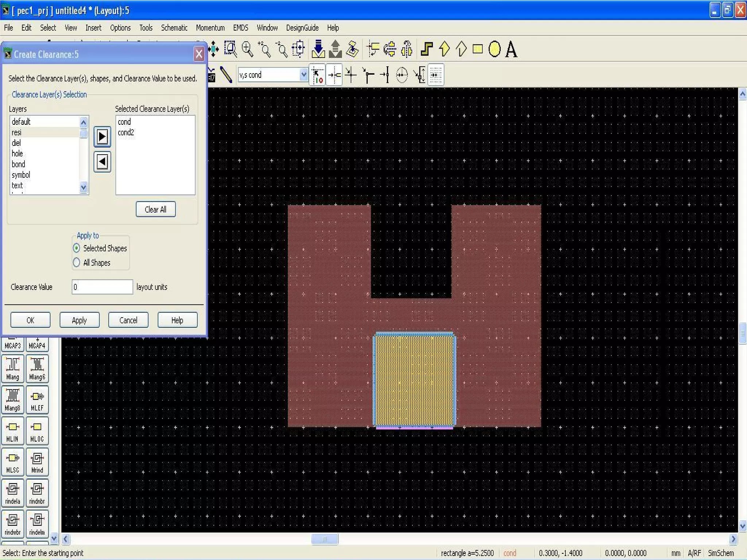Click the insert text 'A' tool
The height and width of the screenshot is (560, 747).
click(x=511, y=49)
